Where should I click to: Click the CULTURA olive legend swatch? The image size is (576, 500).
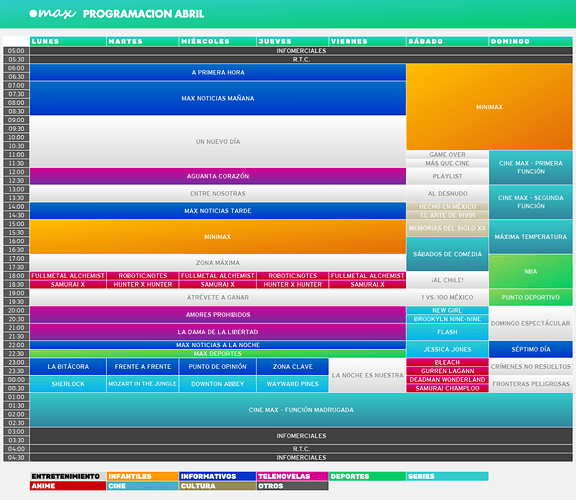click(217, 486)
